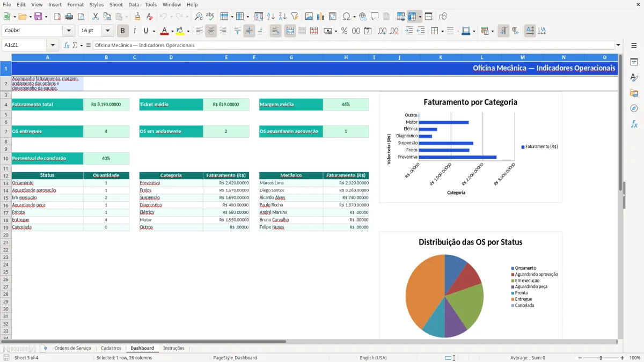The height and width of the screenshot is (362, 644).
Task: Click the Insert Hyperlink icon
Action: click(363, 17)
